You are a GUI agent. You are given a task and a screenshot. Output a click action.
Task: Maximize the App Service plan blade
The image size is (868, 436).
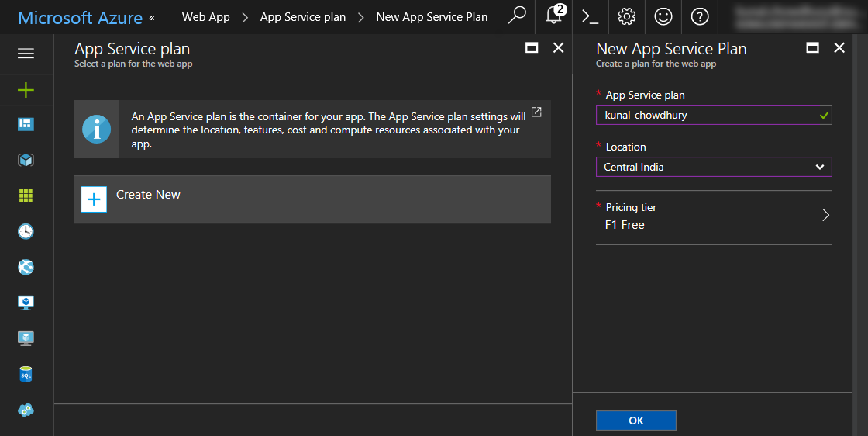tap(532, 48)
